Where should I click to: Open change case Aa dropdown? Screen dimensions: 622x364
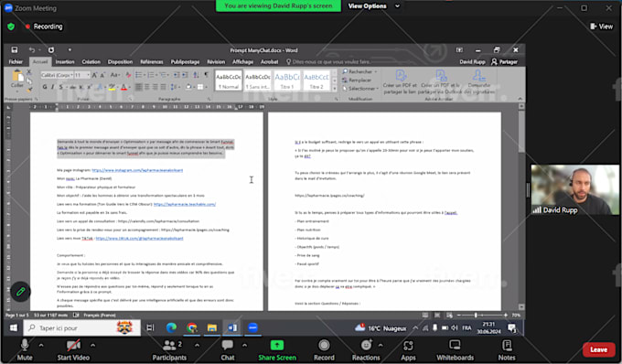pyautogui.click(x=115, y=75)
